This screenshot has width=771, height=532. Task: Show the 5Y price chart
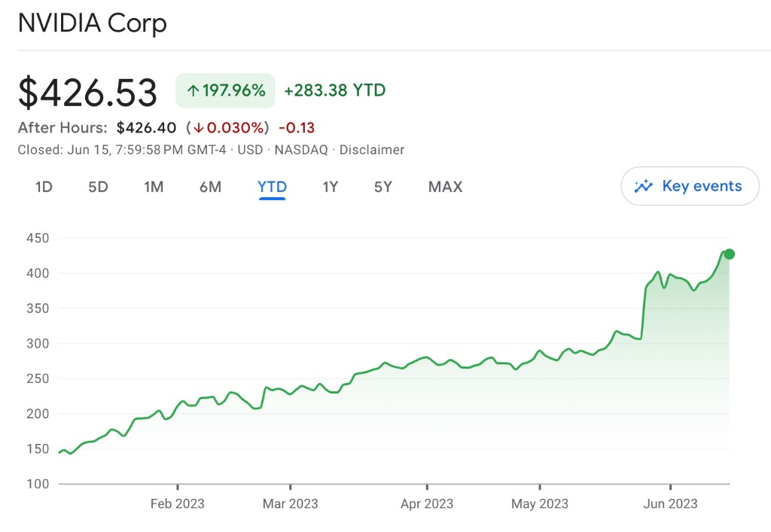click(x=383, y=187)
